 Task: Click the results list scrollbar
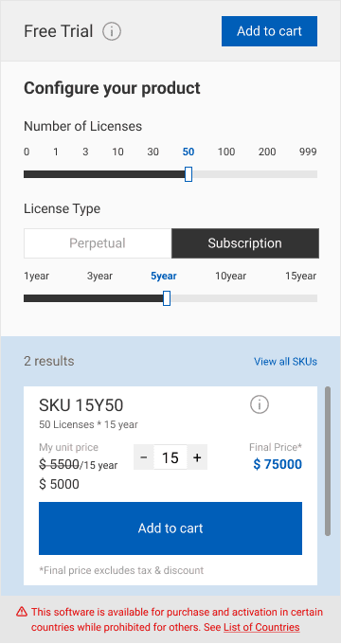point(328,461)
